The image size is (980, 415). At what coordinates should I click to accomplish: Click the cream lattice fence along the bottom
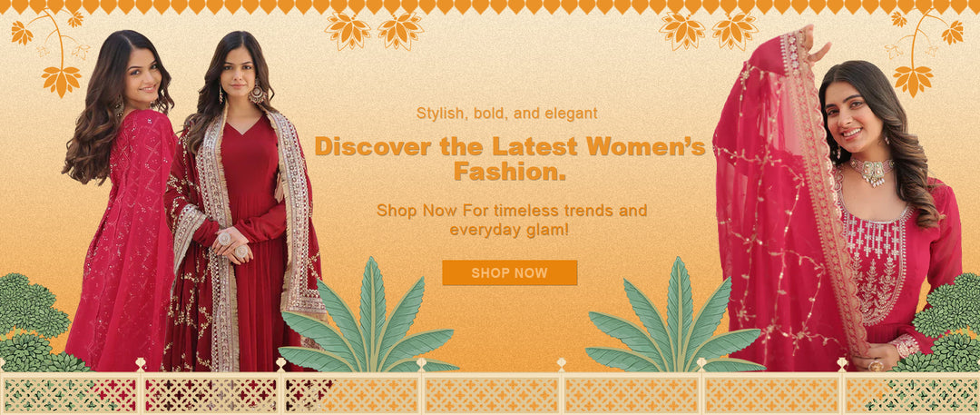pyautogui.click(x=490, y=387)
